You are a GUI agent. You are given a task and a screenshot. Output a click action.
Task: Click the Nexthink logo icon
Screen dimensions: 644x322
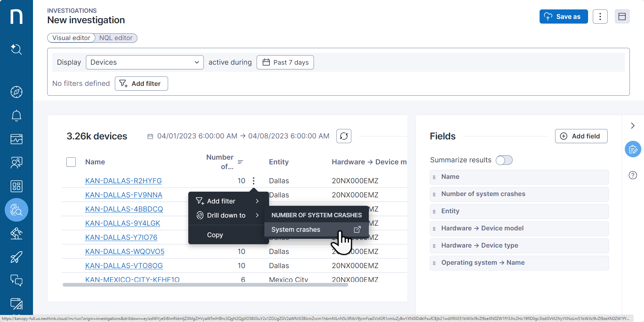click(x=16, y=17)
